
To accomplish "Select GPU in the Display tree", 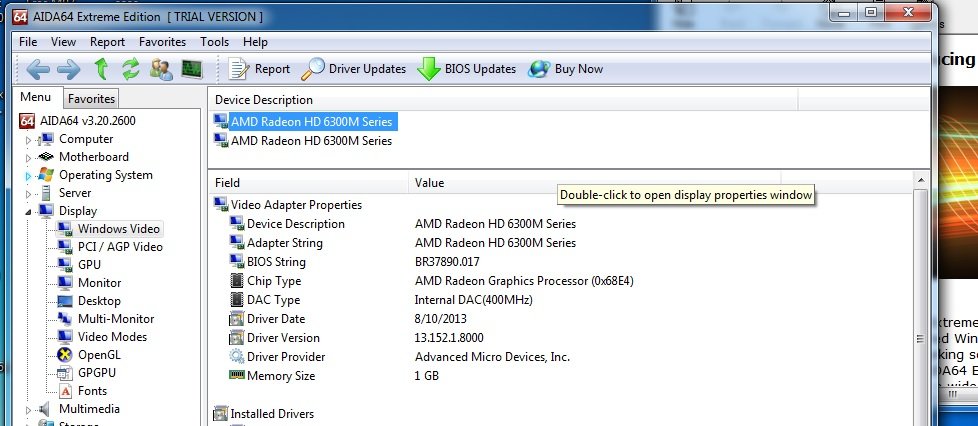I will point(89,265).
